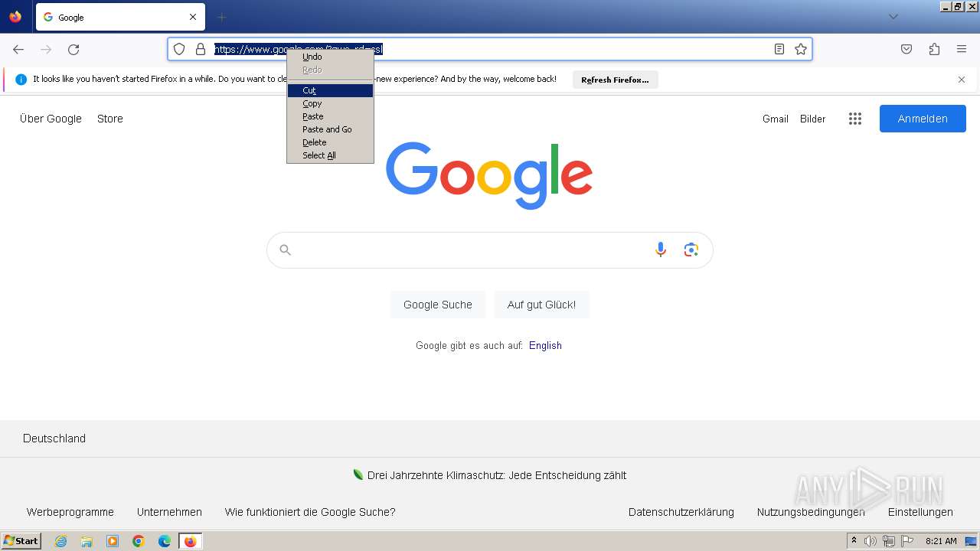Open the Nutzungsbedingungen footer link

point(811,512)
